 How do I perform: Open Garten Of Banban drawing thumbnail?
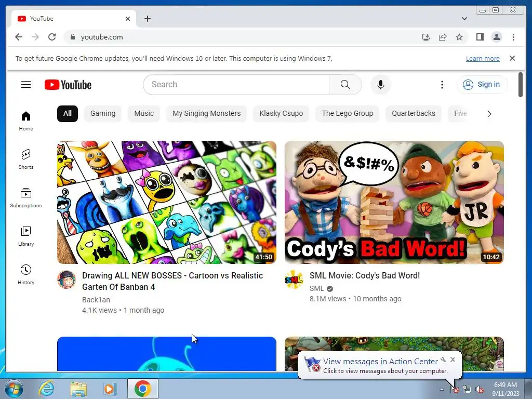167,202
